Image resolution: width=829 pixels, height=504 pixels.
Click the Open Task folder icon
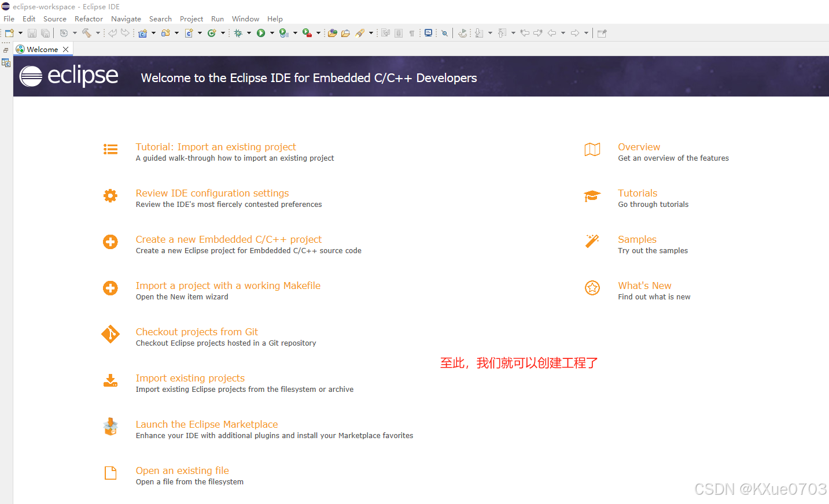pos(345,33)
